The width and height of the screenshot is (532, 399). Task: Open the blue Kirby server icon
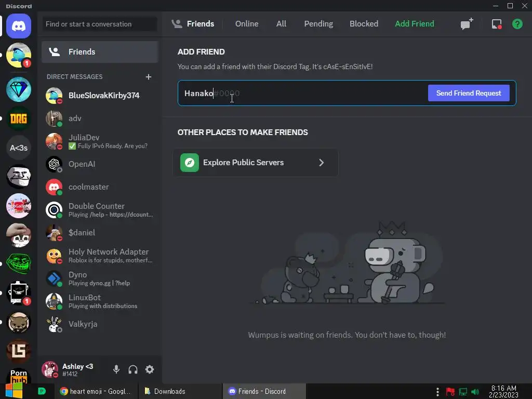19,55
